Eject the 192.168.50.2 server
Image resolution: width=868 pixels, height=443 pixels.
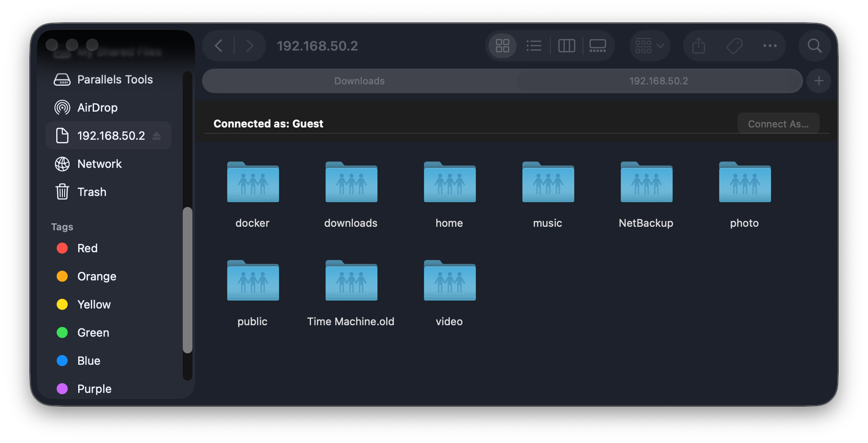click(x=157, y=136)
